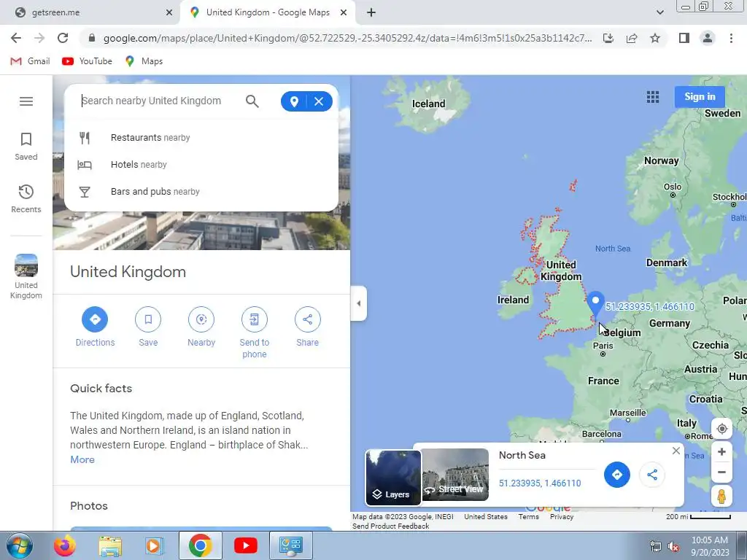This screenshot has width=747, height=560.
Task: Click the muted volume tray icon
Action: pyautogui.click(x=673, y=547)
